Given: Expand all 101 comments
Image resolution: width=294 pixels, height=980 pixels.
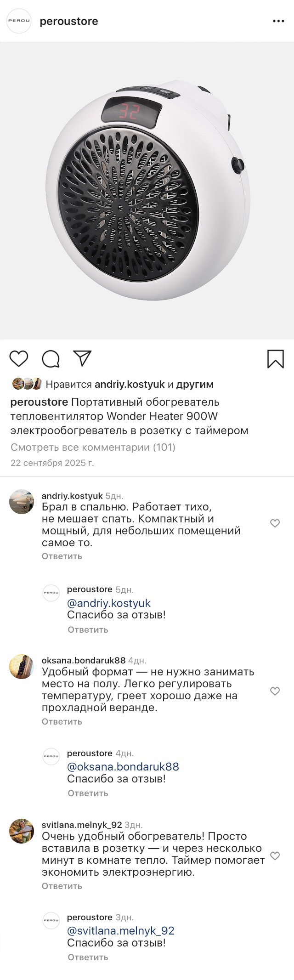Looking at the screenshot, I should 93,447.
